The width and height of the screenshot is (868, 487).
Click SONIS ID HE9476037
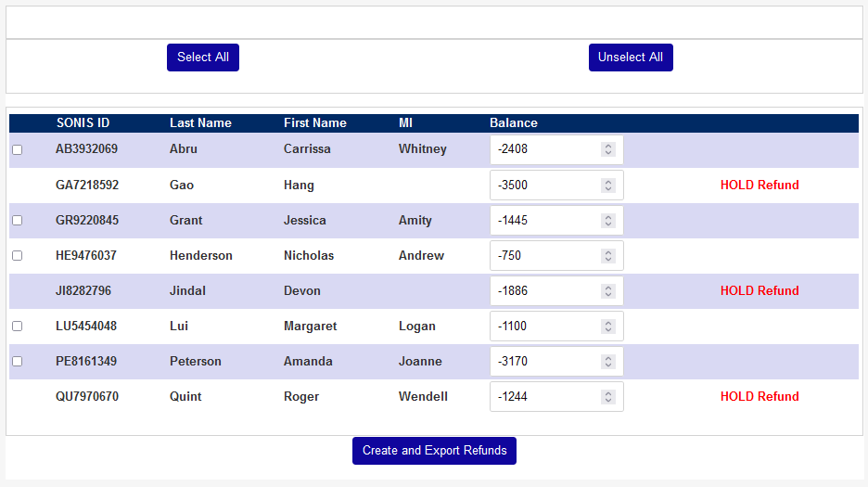click(x=86, y=255)
